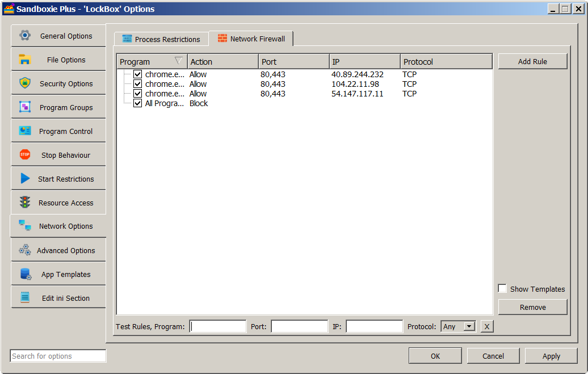Screen dimensions: 588x374
Task: Switch to the Process Restrictions tab
Action: (161, 39)
